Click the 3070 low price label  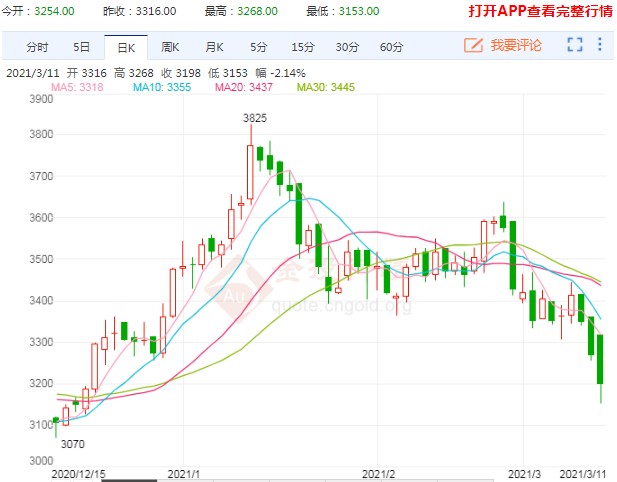click(x=73, y=444)
